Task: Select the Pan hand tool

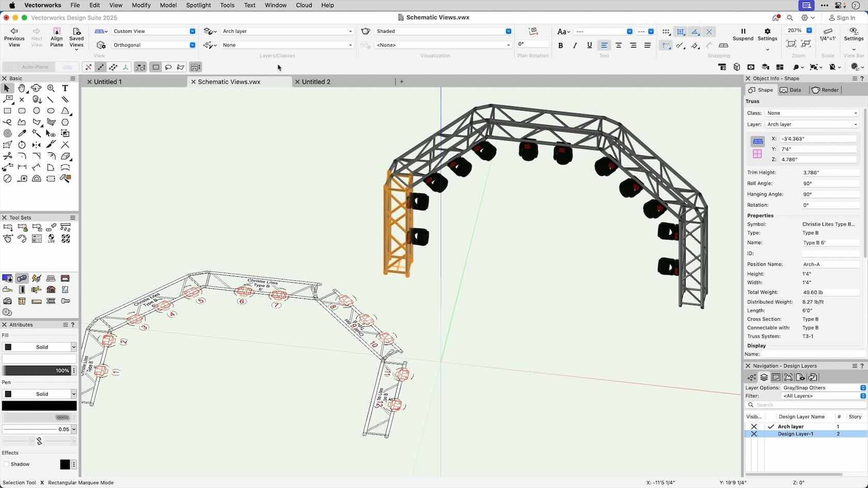Action: coord(22,88)
